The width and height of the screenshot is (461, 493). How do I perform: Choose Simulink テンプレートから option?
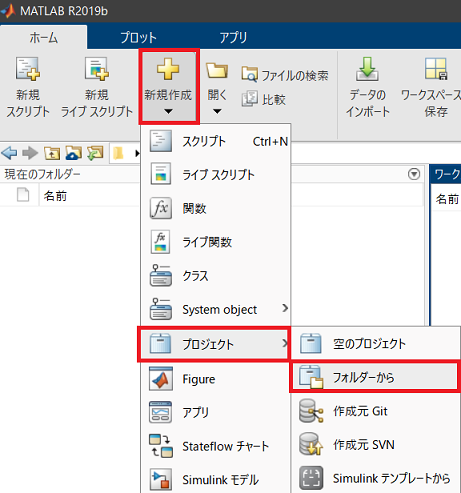tap(376, 478)
